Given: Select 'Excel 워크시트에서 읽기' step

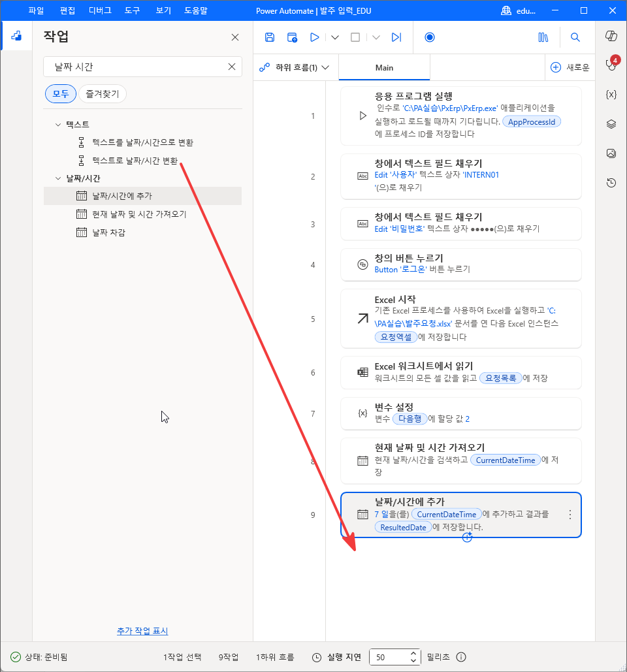Looking at the screenshot, I should tap(460, 372).
